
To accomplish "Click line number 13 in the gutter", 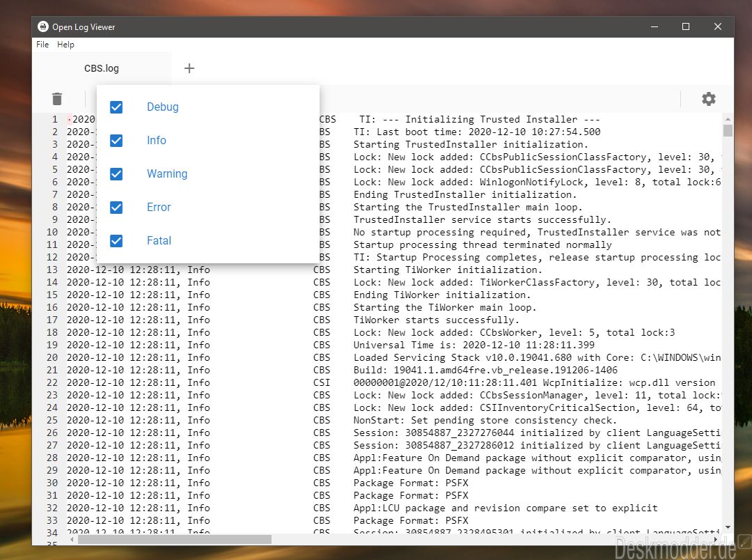I will pyautogui.click(x=52, y=270).
